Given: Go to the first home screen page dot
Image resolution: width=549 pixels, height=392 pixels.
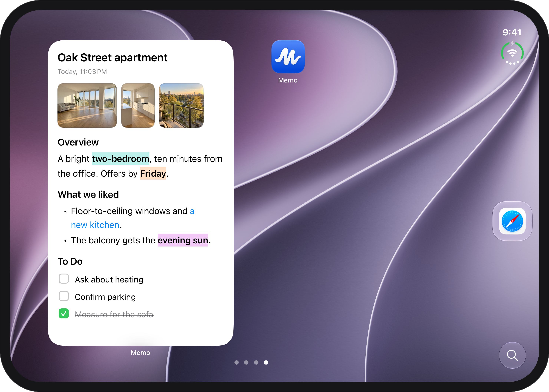Looking at the screenshot, I should (237, 362).
